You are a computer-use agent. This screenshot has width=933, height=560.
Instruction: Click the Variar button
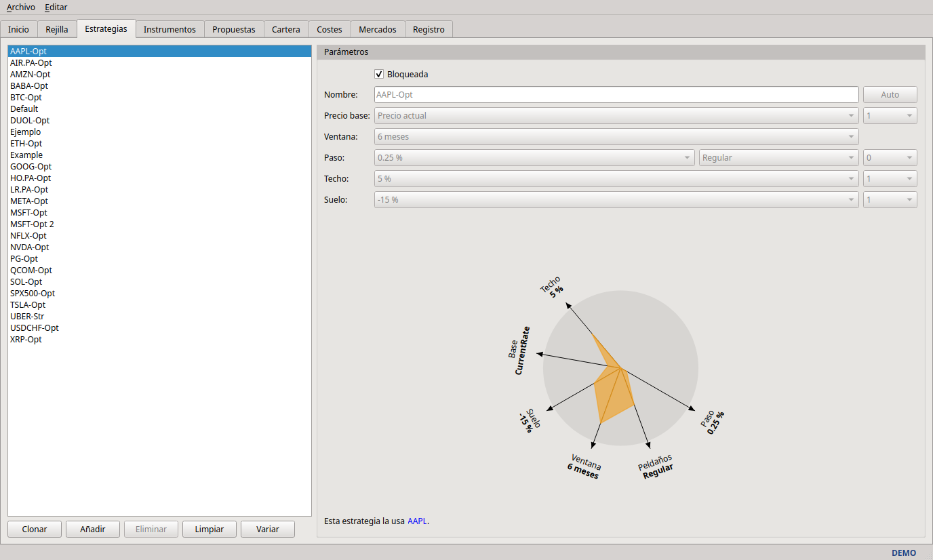click(x=268, y=529)
